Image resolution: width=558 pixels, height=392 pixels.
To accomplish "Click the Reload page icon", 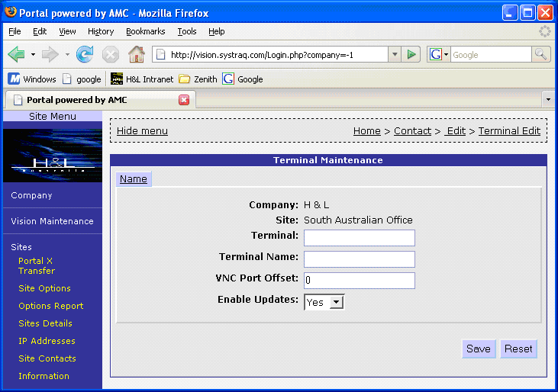I will pos(85,54).
